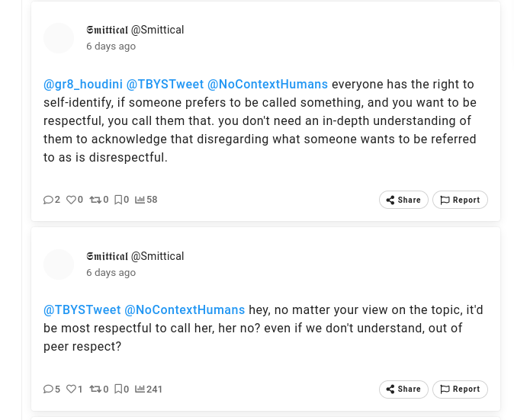
Task: Share the first post
Action: point(403,200)
